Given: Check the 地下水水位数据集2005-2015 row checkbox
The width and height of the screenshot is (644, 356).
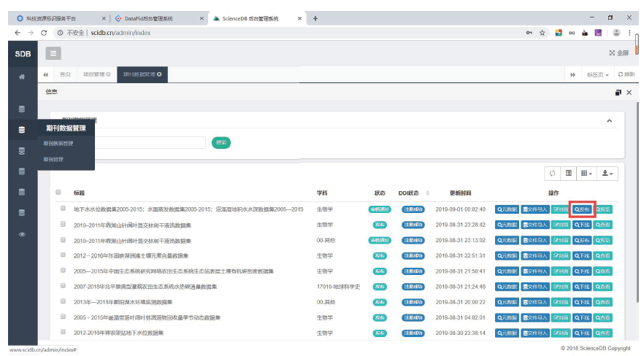Looking at the screenshot, I should pos(63,209).
